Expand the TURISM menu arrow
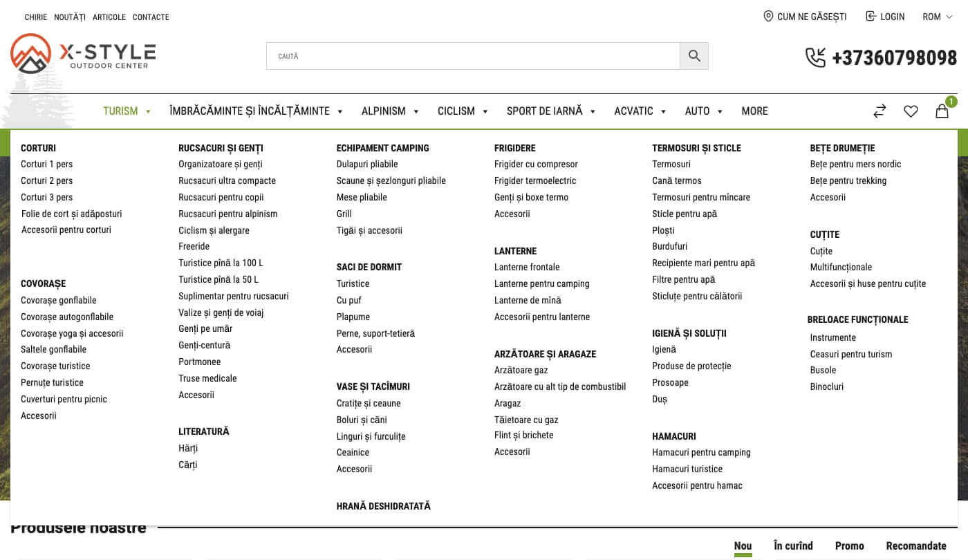This screenshot has width=968, height=560. click(x=148, y=111)
